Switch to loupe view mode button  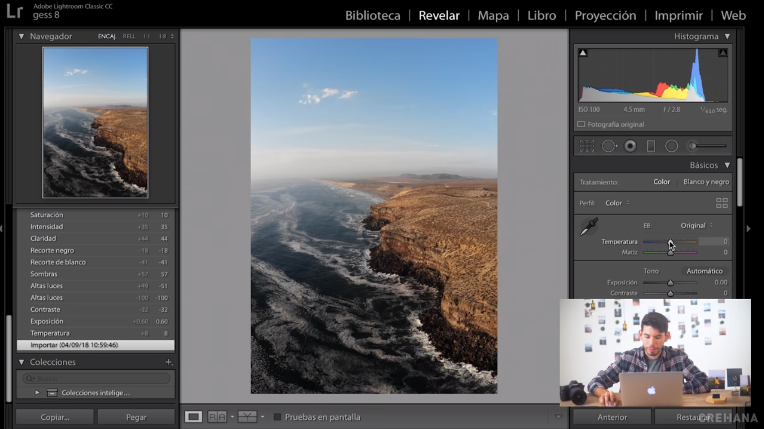click(x=194, y=417)
